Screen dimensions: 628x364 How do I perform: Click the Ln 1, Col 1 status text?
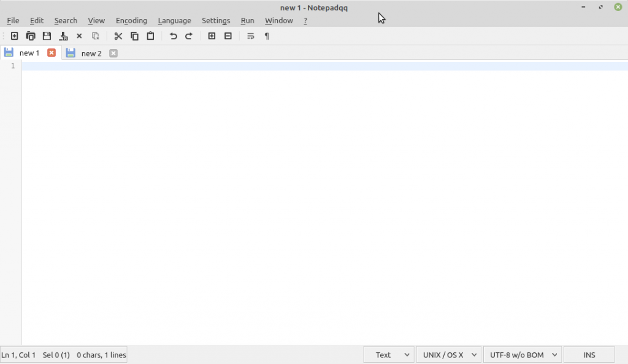pyautogui.click(x=18, y=355)
